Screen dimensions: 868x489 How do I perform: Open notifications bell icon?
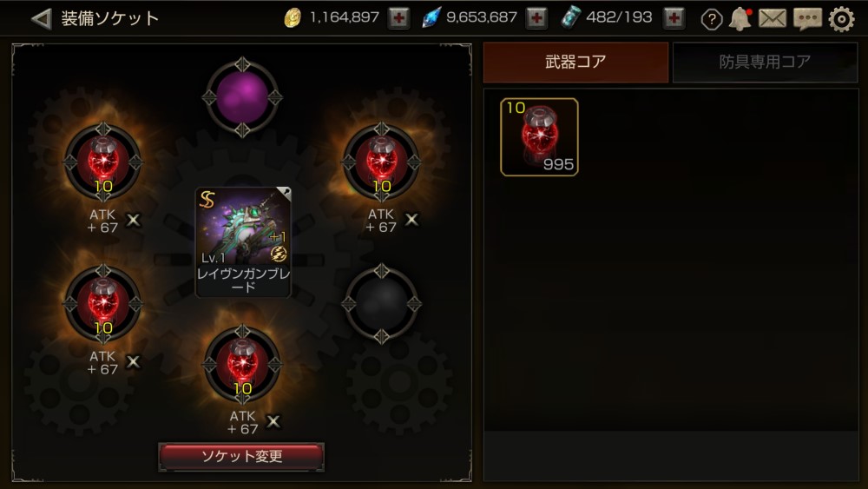point(740,19)
